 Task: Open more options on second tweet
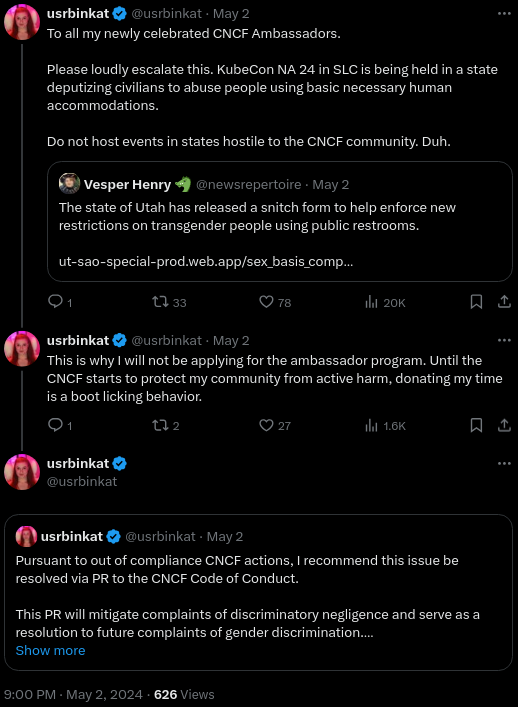504,340
